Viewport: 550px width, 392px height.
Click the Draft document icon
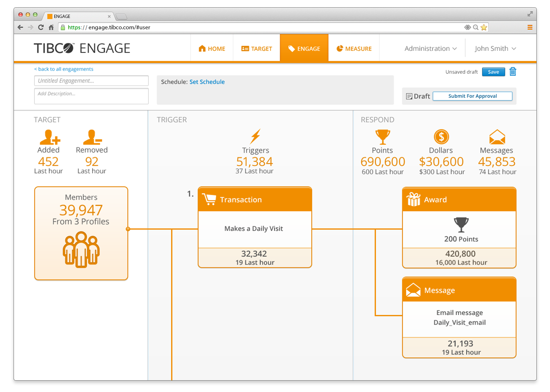pyautogui.click(x=409, y=96)
